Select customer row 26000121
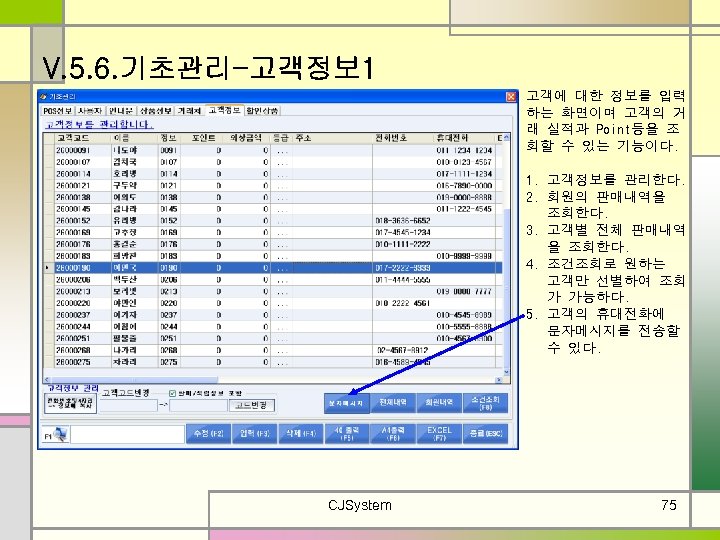The height and width of the screenshot is (540, 720). pyautogui.click(x=275, y=186)
